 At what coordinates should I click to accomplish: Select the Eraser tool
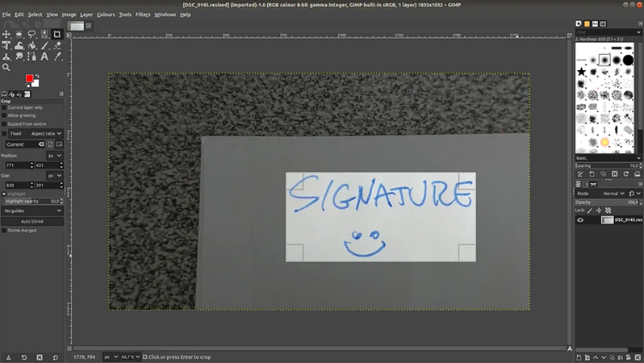click(57, 46)
